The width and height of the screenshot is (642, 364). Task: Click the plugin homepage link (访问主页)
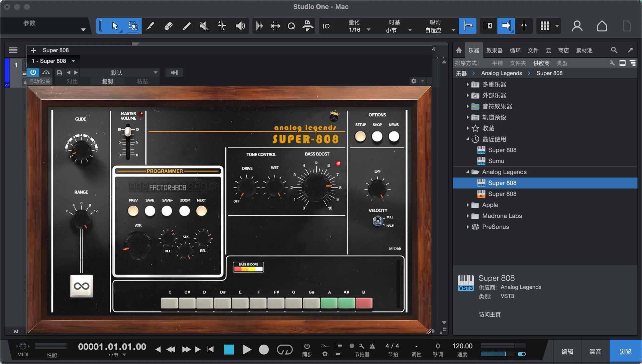(x=490, y=314)
